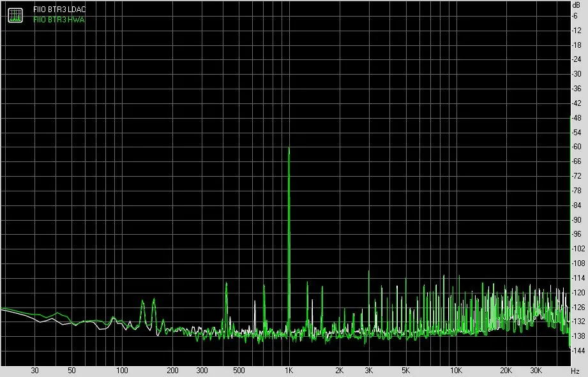This screenshot has height=377, width=588.
Task: Click the -96 dB scale label
Action: point(577,234)
